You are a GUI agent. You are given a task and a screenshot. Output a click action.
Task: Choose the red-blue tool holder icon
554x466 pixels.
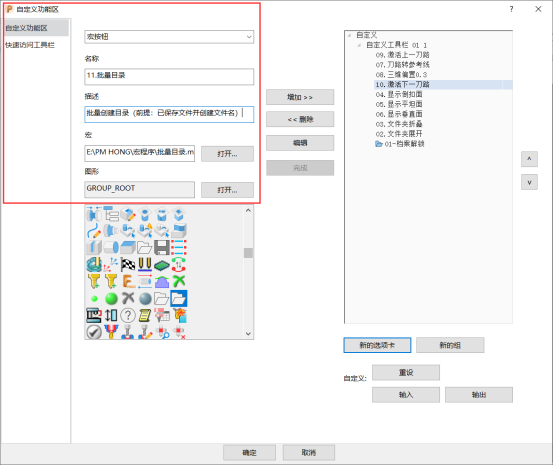pos(111,332)
